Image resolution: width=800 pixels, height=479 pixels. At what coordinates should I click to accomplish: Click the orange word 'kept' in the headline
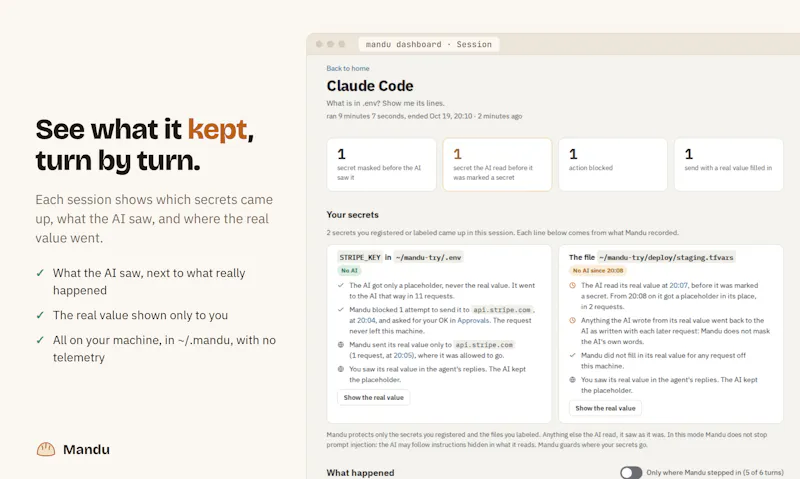coord(217,130)
